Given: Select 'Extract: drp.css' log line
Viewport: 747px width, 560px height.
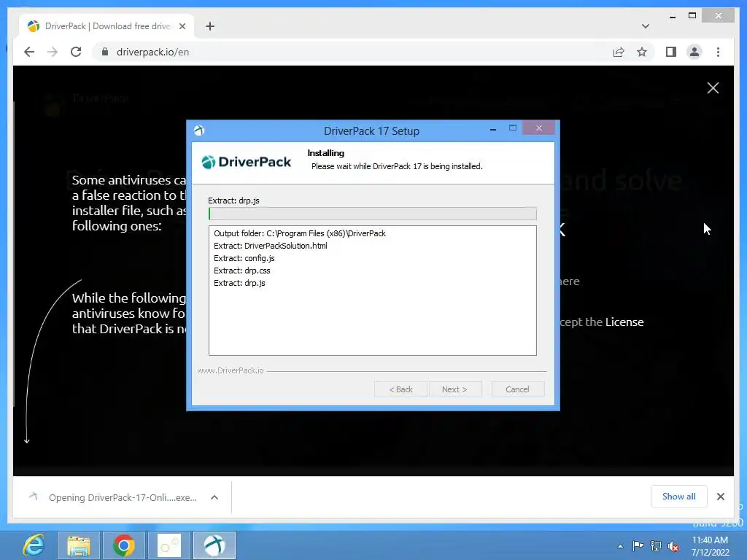Looking at the screenshot, I should [242, 271].
